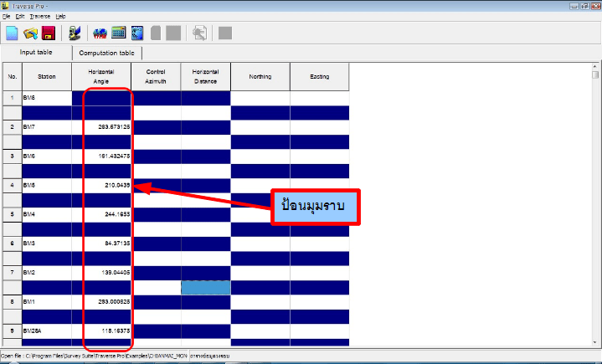This screenshot has width=602, height=364.
Task: Select row number 5 header
Action: pos(13,214)
